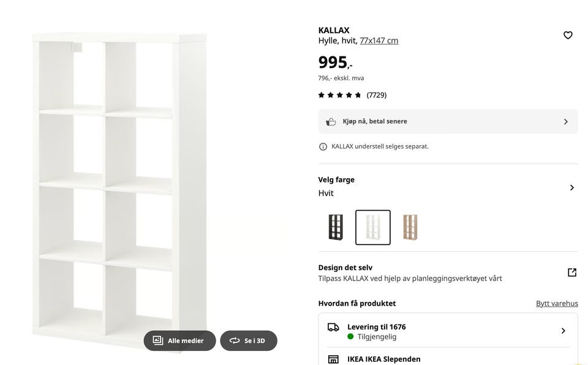Open external link icon for Design det selv
The height and width of the screenshot is (365, 588).
tap(572, 273)
